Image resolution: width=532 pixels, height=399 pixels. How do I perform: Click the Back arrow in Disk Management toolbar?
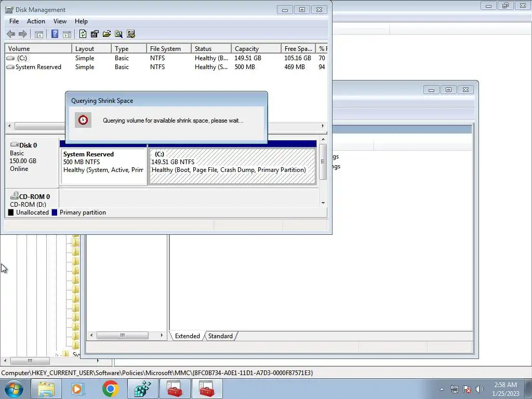[x=11, y=34]
